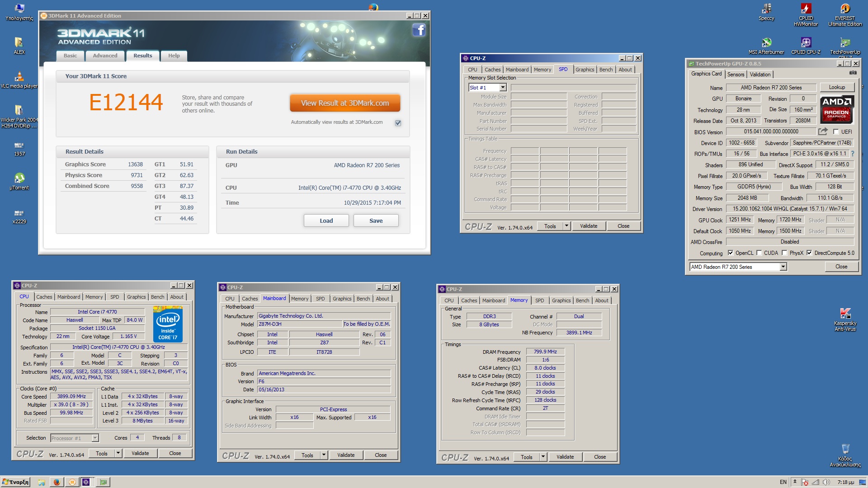Select the Wicker Park 2004 video file icon
868x488 pixels.
pyautogui.click(x=19, y=116)
